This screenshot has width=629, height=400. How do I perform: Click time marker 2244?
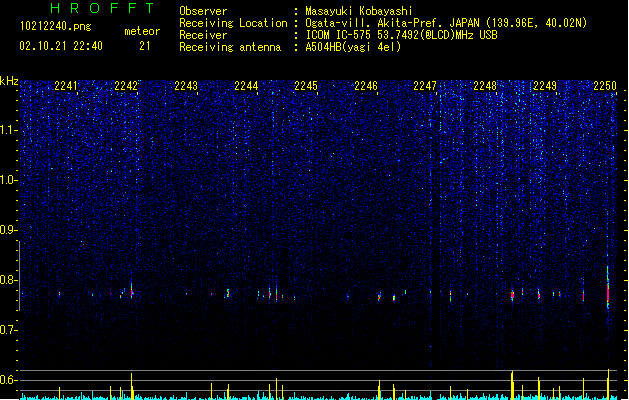pyautogui.click(x=246, y=86)
